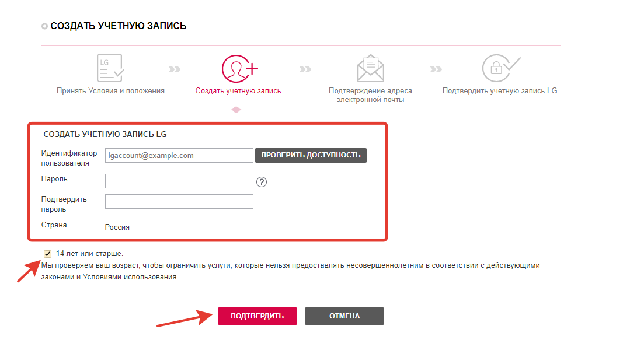Click the Пароль password field
644x340 pixels.
(179, 181)
